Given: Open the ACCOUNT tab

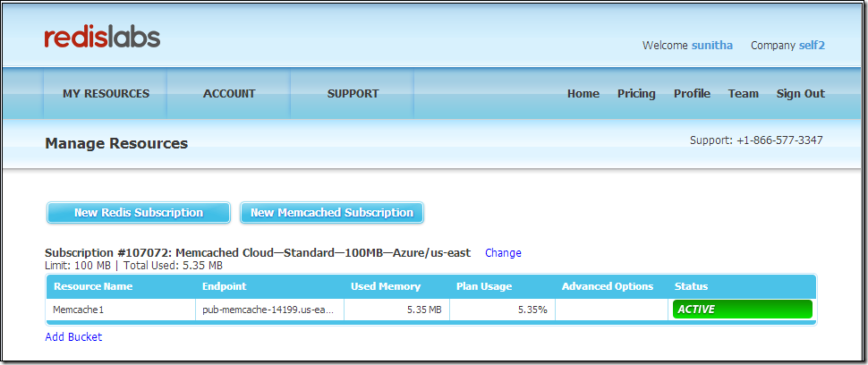Looking at the screenshot, I should tap(229, 93).
